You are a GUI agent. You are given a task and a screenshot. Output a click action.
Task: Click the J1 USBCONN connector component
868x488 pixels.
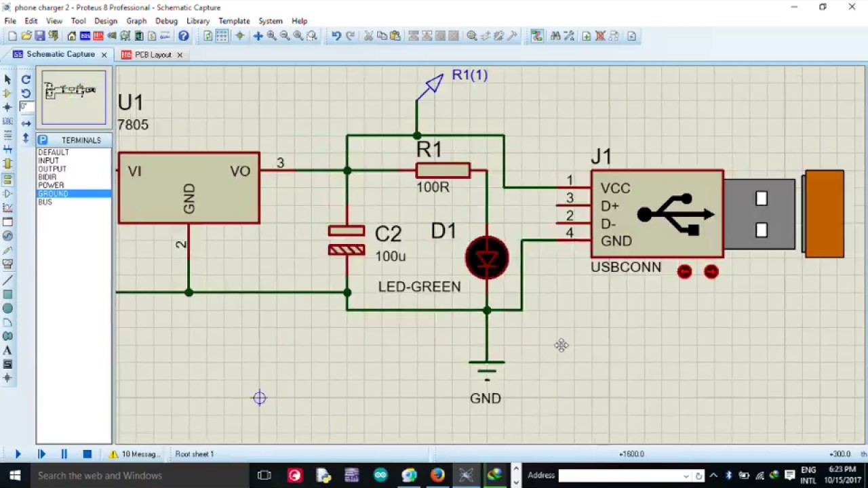(657, 213)
